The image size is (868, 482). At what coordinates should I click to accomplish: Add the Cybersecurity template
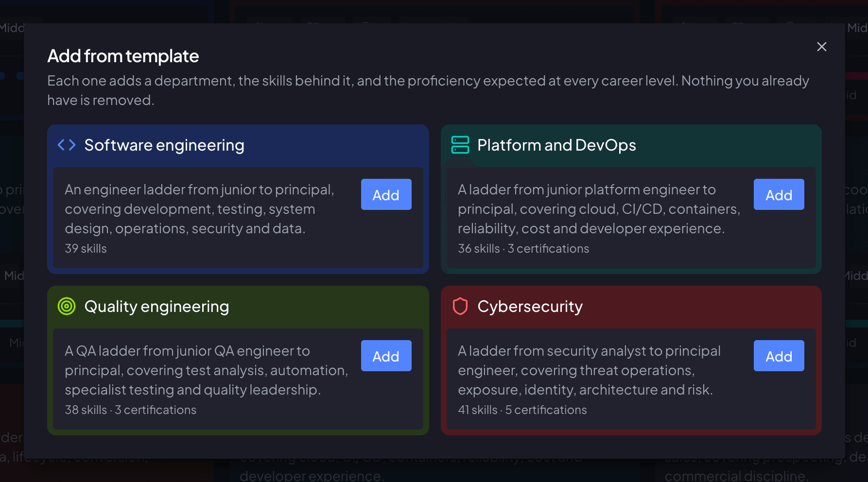coord(779,356)
